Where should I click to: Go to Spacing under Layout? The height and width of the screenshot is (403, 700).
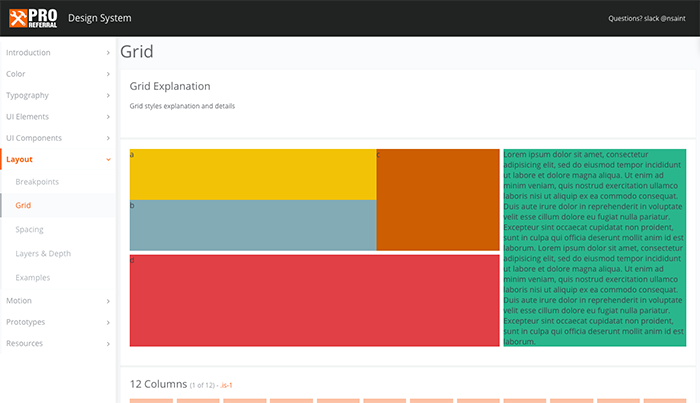29,229
